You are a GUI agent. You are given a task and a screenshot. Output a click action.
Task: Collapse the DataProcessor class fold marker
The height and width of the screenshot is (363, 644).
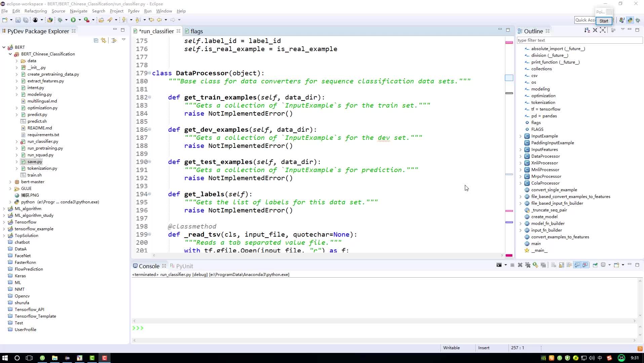(x=150, y=73)
